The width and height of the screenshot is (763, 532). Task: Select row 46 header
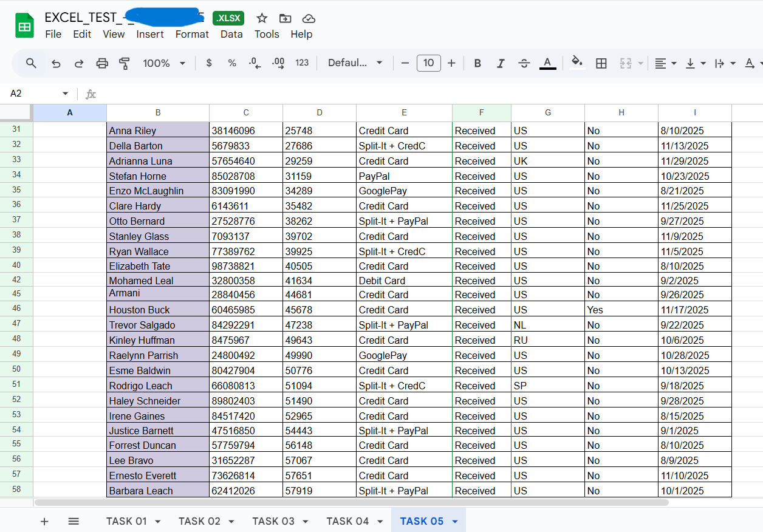(x=16, y=309)
